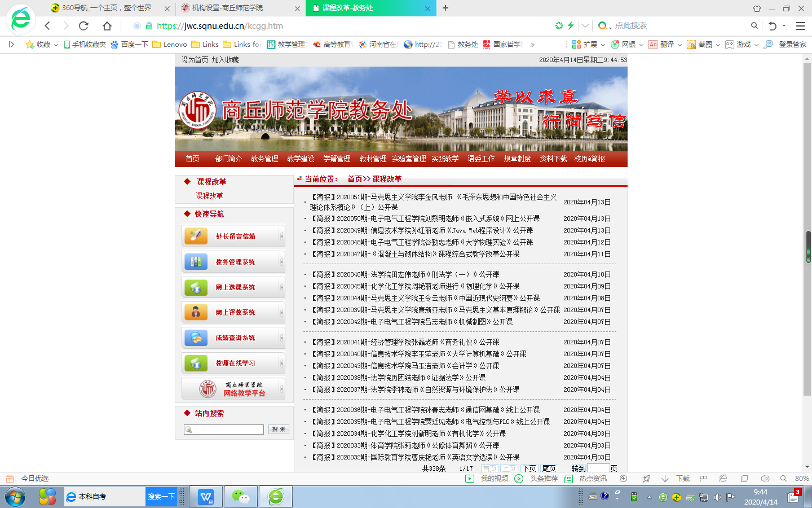This screenshot has height=508, width=812.
Task: Open the browser home page
Action: (x=107, y=25)
